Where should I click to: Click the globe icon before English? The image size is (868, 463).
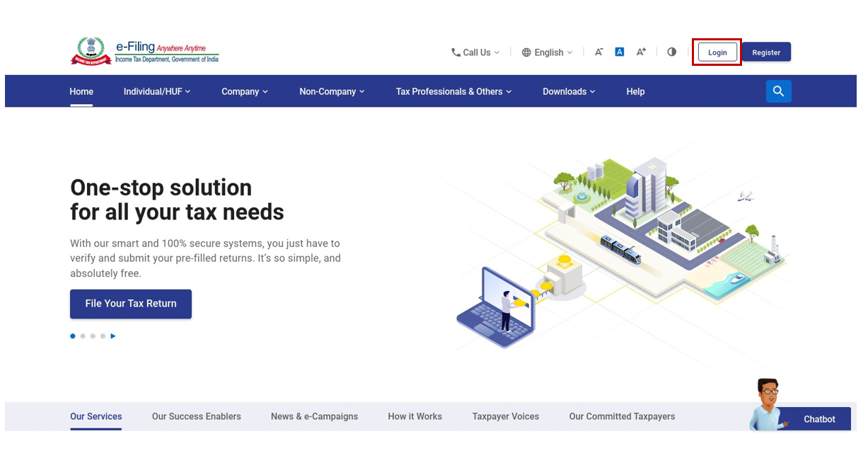point(526,52)
